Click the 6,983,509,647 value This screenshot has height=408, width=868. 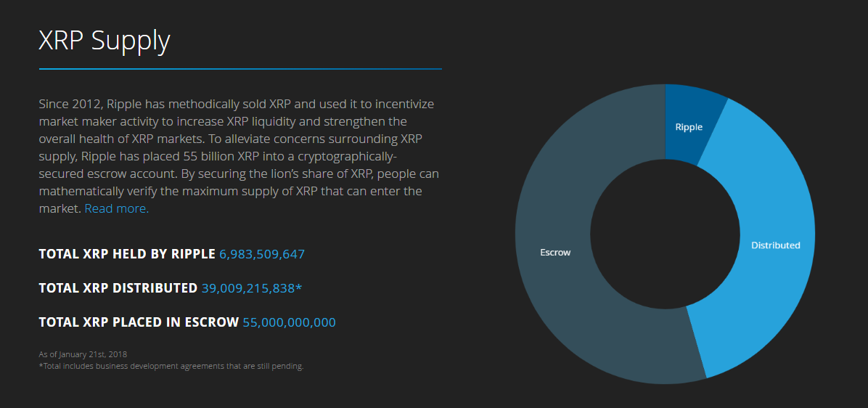261,254
